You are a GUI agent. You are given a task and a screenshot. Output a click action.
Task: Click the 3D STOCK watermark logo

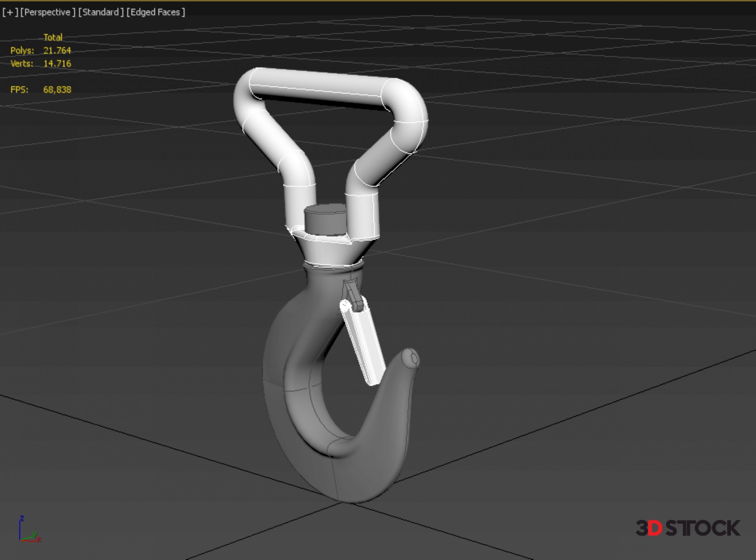(x=687, y=528)
